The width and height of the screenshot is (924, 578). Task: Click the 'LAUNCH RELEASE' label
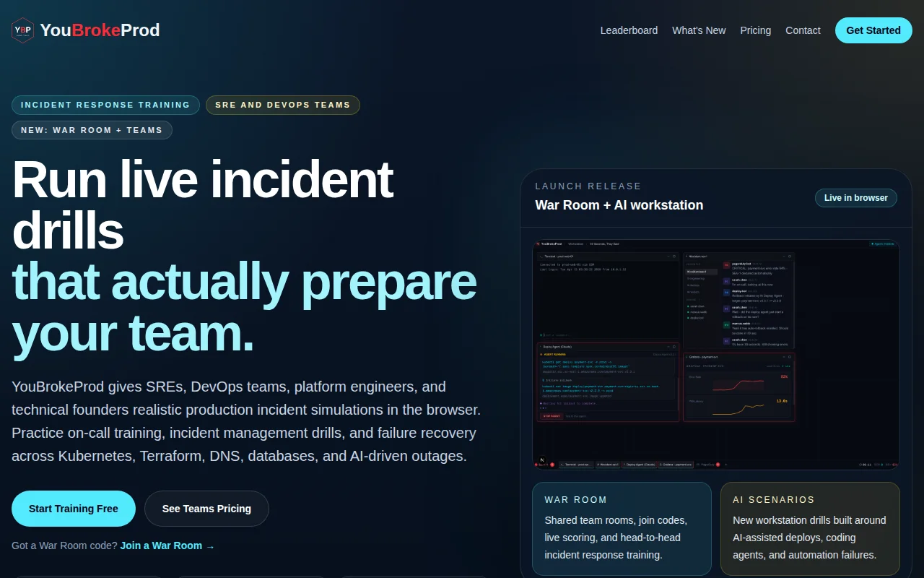pyautogui.click(x=588, y=186)
